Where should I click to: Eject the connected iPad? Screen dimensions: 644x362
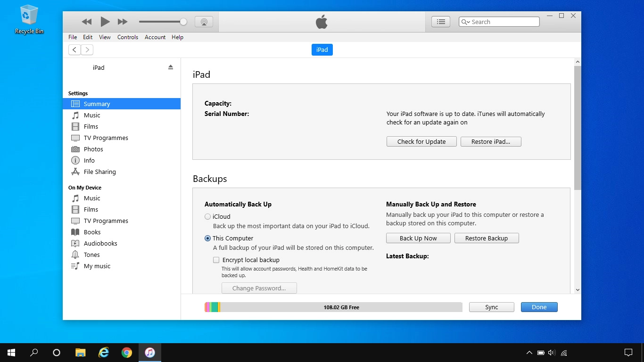(170, 67)
